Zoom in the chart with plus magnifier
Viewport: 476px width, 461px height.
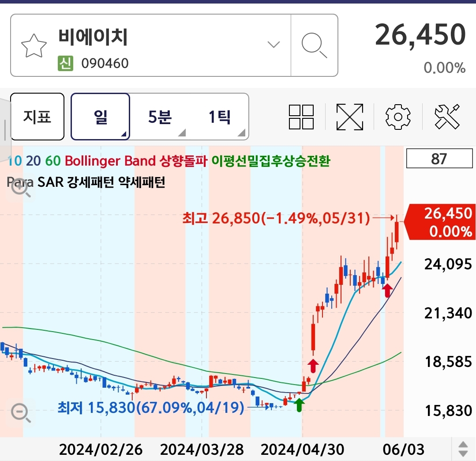pyautogui.click(x=20, y=189)
